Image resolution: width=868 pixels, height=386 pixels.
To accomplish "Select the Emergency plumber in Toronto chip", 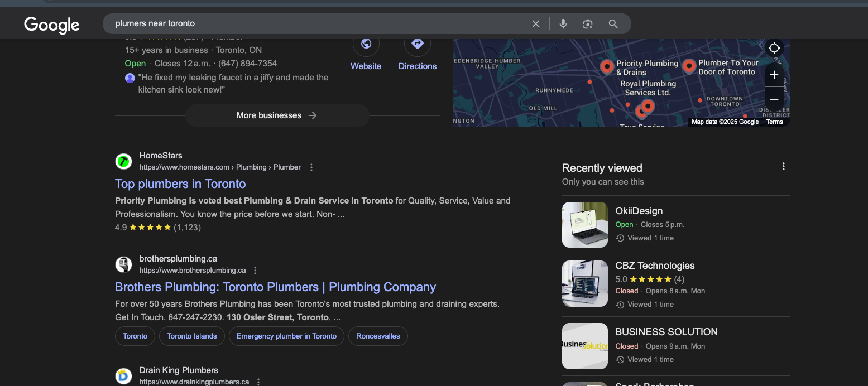I will [286, 336].
